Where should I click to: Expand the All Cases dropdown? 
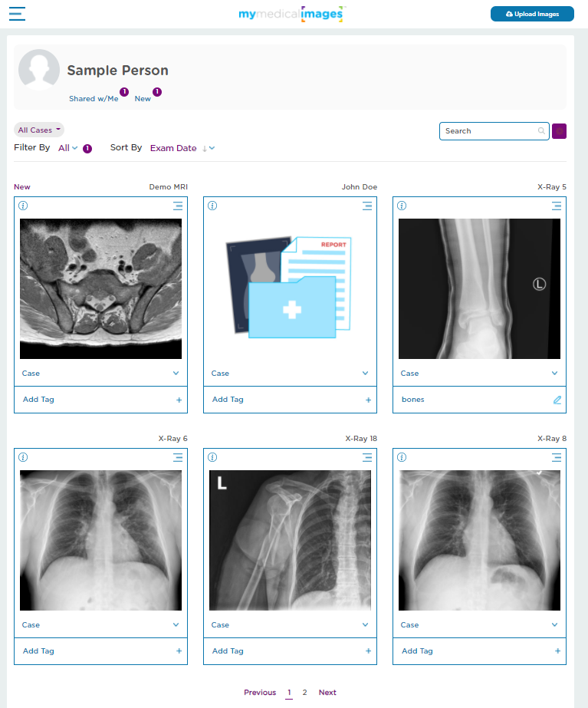coord(39,130)
